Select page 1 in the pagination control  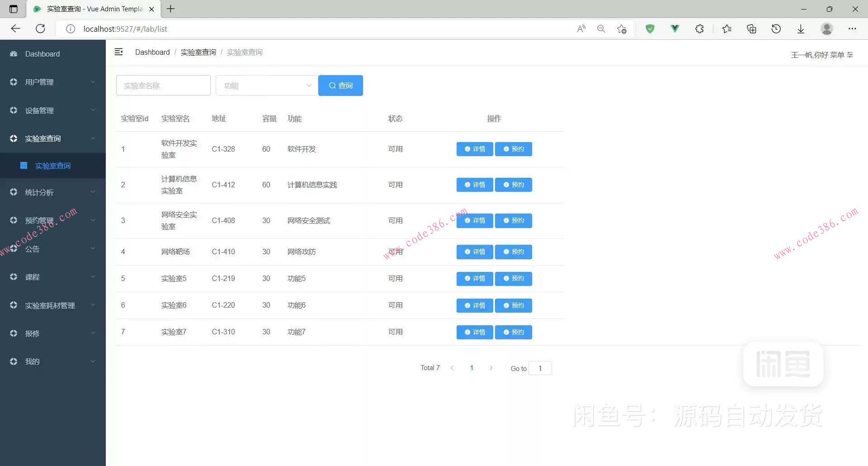click(472, 368)
